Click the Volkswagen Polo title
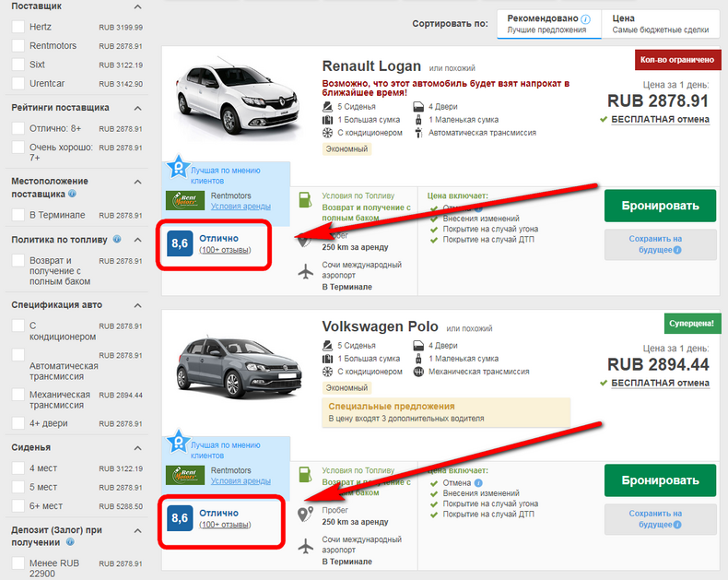 click(x=380, y=326)
